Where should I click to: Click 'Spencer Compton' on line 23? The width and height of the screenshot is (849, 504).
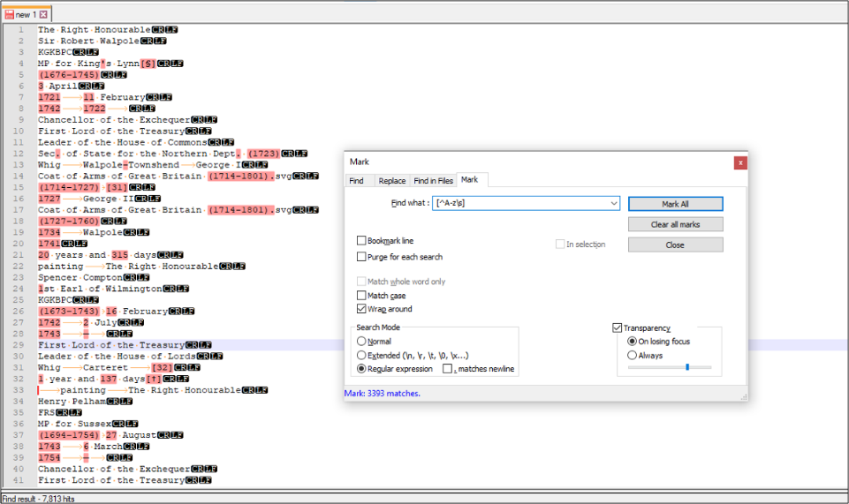[80, 277]
